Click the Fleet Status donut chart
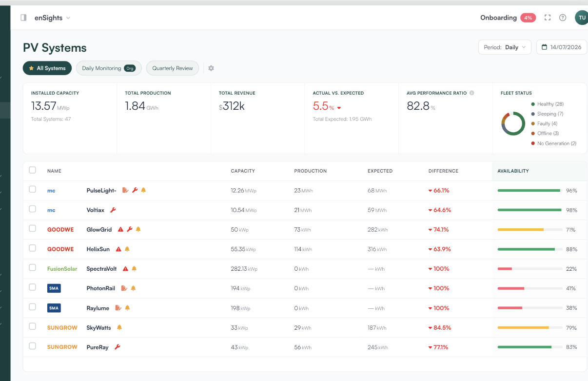This screenshot has height=381, width=588. click(513, 124)
